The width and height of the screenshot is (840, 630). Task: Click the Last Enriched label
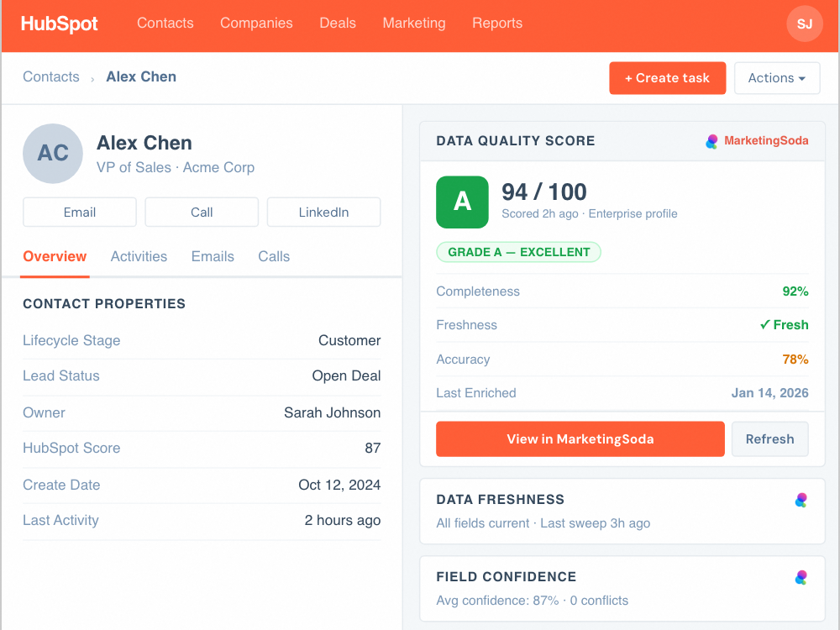[x=475, y=393]
